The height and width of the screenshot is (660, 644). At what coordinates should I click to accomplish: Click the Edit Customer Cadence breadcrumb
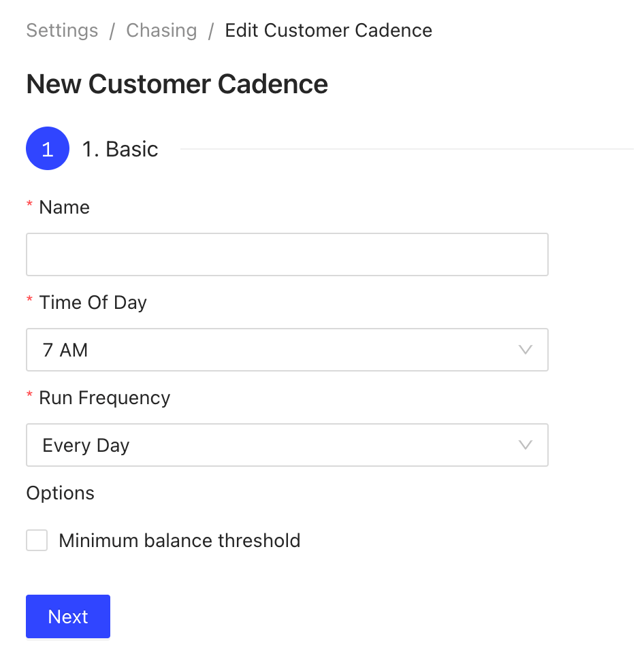pyautogui.click(x=328, y=31)
